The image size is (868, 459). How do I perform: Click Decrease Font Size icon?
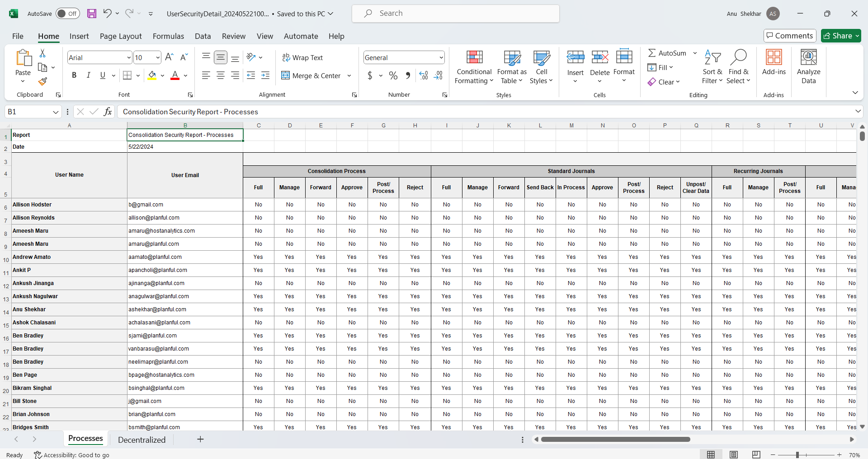(184, 57)
